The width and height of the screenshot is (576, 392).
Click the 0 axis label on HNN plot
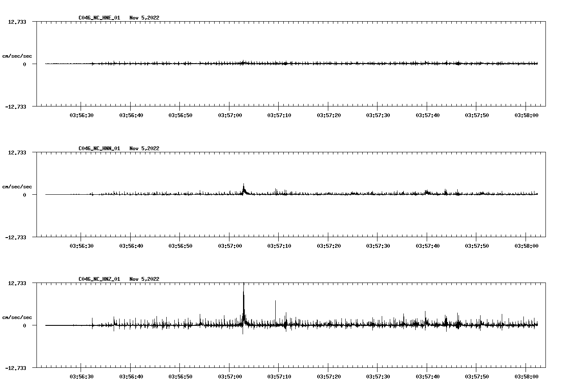[25, 195]
